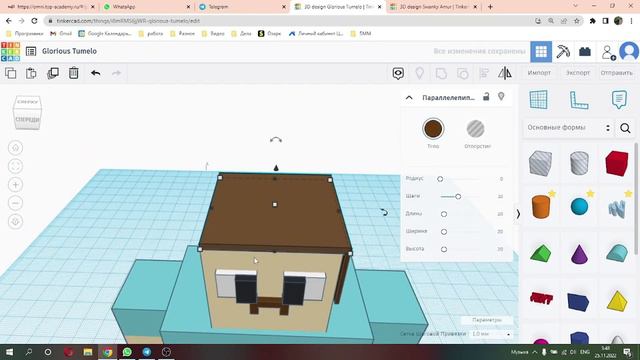Pick the red text shape
This screenshot has width=640, height=360.
(541, 298)
